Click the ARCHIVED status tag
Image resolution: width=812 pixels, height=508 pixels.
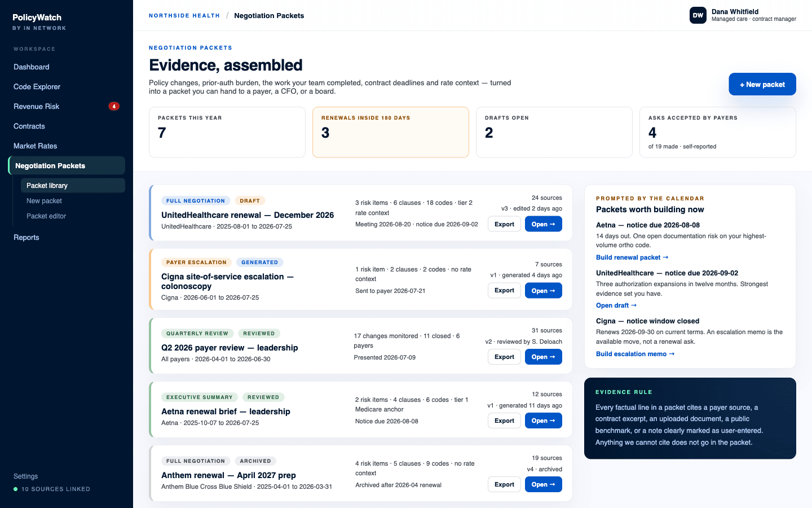coord(255,461)
